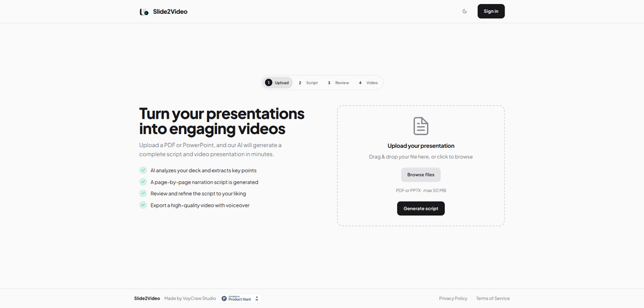644x308 pixels.
Task: Go to the Review step 3 tab
Action: point(338,83)
